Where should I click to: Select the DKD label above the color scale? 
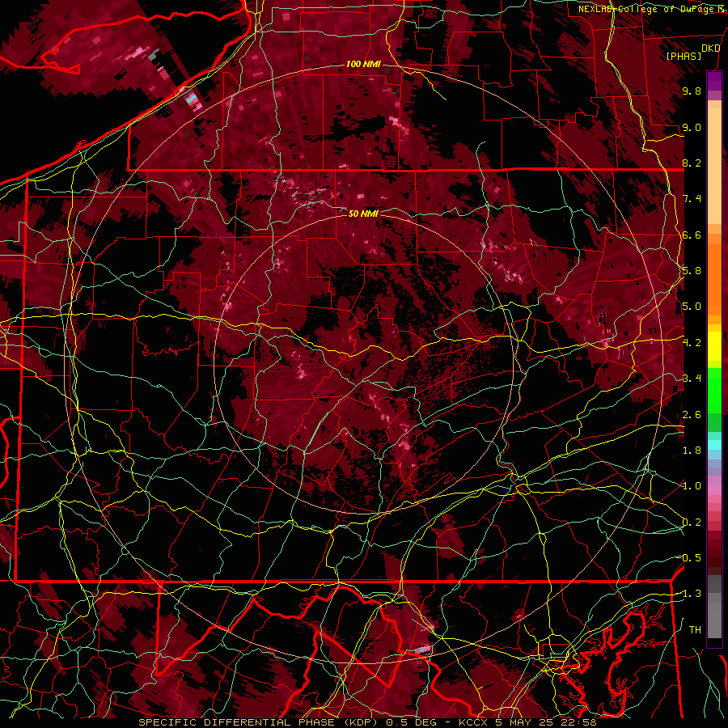pyautogui.click(x=710, y=49)
